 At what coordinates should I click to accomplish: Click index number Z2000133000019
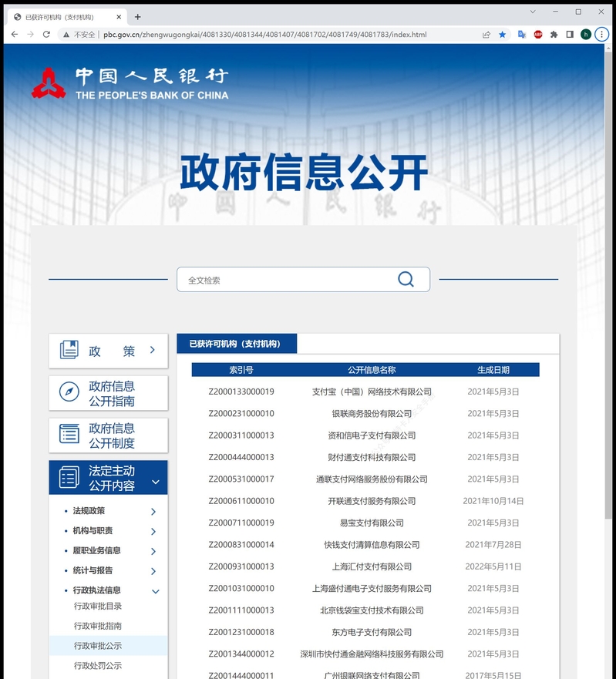[241, 392]
